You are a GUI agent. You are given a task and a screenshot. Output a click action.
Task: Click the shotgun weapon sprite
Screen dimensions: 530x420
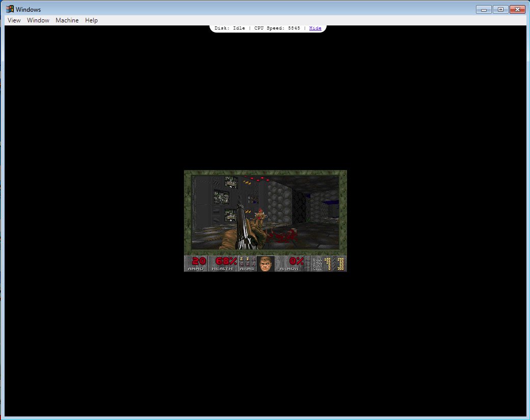(244, 226)
